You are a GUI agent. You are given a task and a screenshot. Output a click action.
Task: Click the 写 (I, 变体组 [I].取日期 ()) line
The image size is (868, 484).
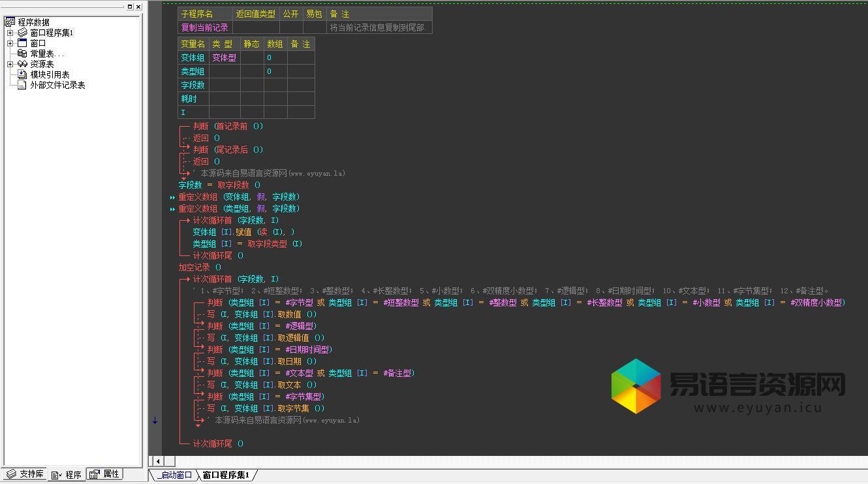click(262, 361)
